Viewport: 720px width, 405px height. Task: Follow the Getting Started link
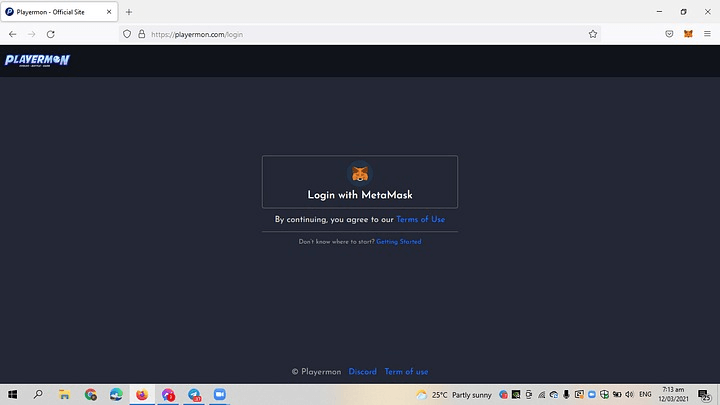click(x=398, y=241)
